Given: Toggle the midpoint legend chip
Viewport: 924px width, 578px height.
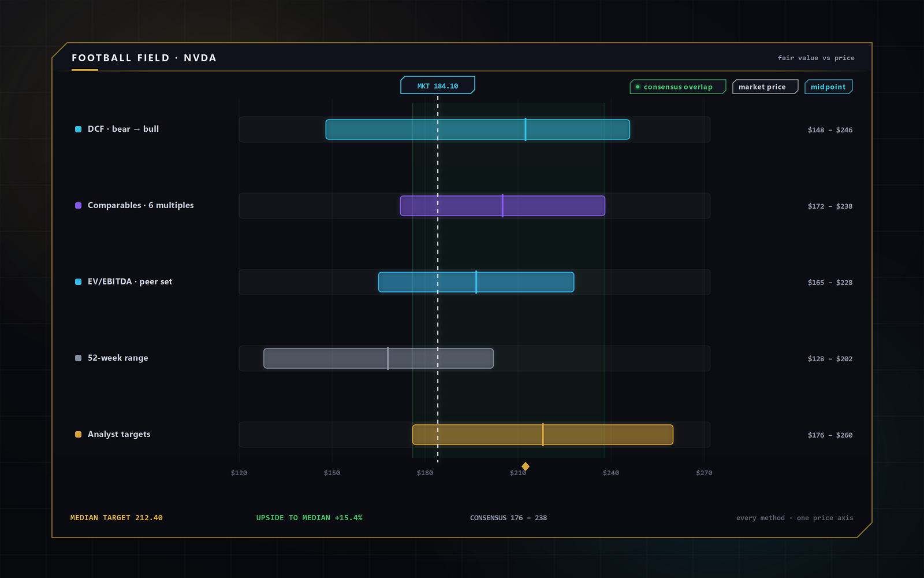Looking at the screenshot, I should (829, 87).
